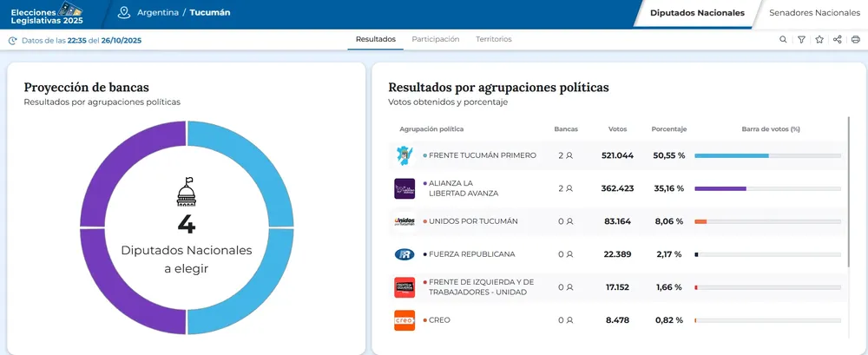This screenshot has width=868, height=355.
Task: Click the Fuerza Republicana party logo
Action: tap(404, 254)
